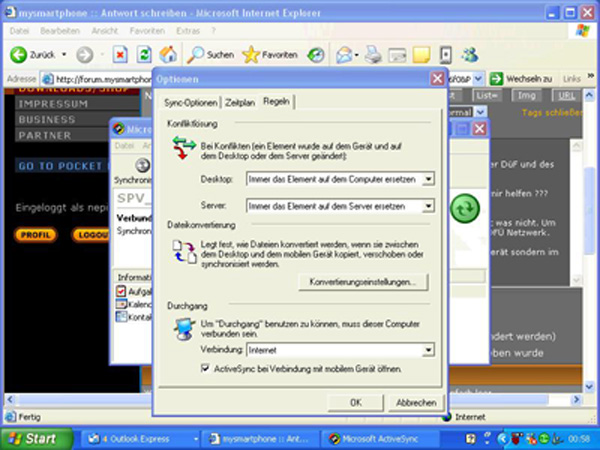Screen dimensions: 600x450
Task: Click the mysmartphone taskbar button
Action: point(262,439)
